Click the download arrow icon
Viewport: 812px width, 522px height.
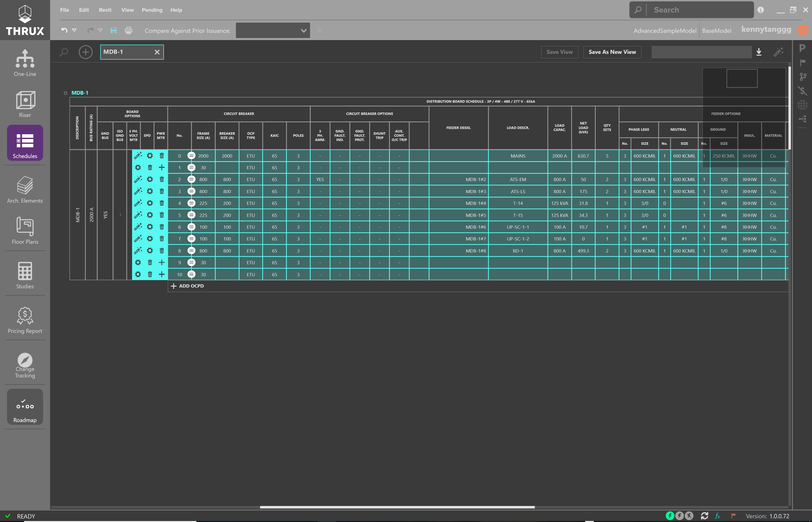pyautogui.click(x=759, y=52)
